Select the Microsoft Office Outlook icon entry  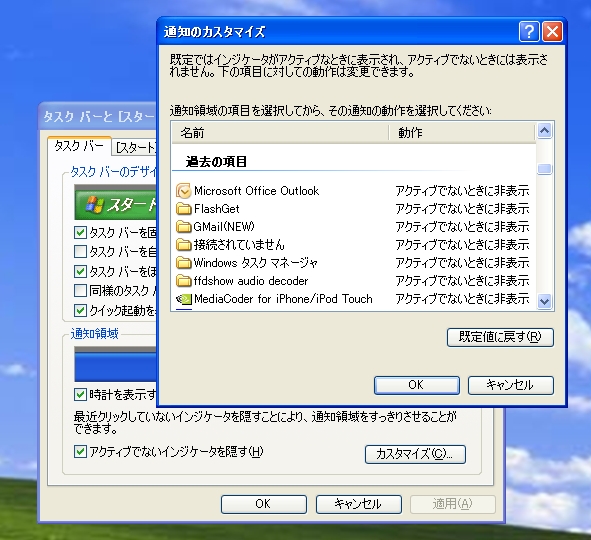click(x=184, y=191)
